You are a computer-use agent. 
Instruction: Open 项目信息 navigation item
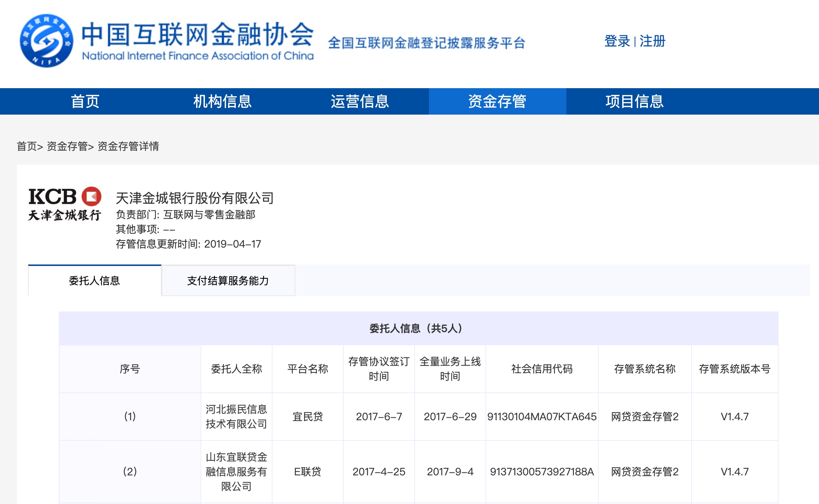[x=634, y=101]
